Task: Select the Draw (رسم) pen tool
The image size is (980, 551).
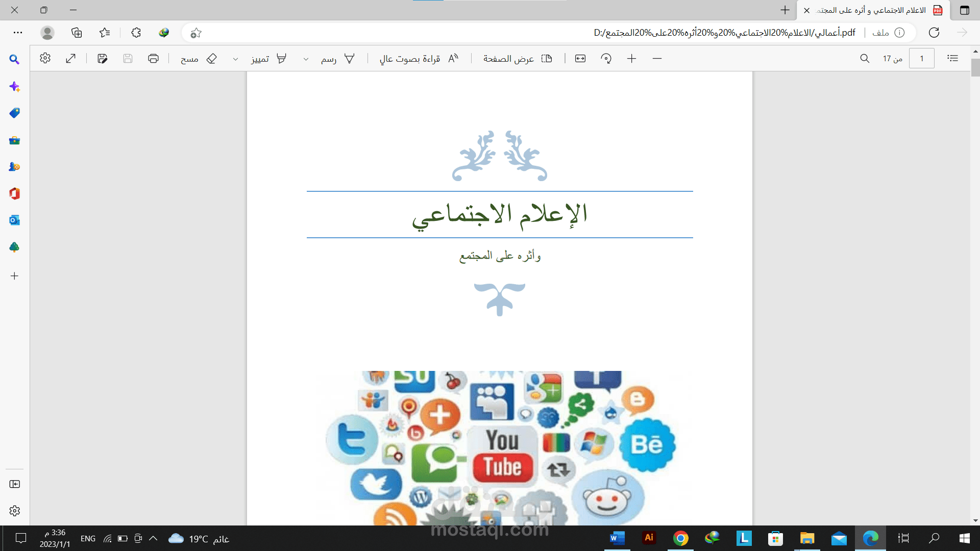Action: pyautogui.click(x=337, y=59)
